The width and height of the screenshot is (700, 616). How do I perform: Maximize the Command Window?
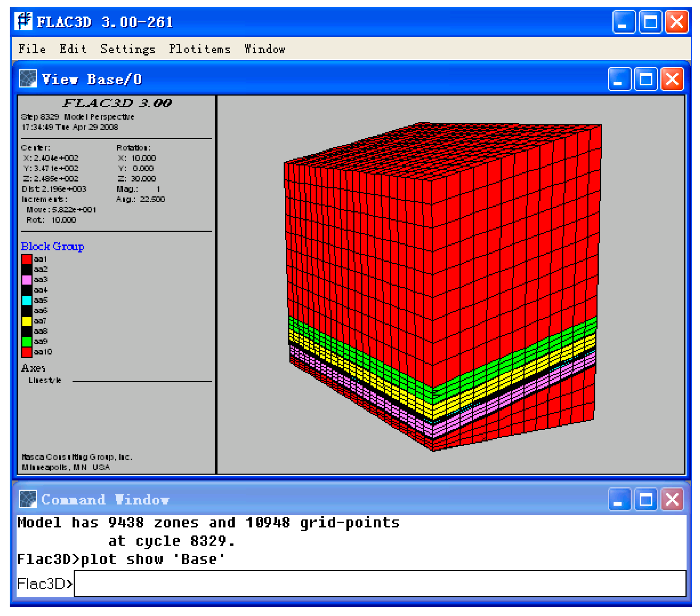[646, 500]
